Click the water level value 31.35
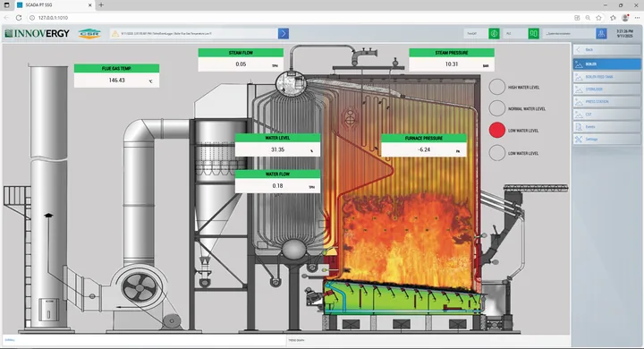This screenshot has height=349, width=644. point(277,149)
